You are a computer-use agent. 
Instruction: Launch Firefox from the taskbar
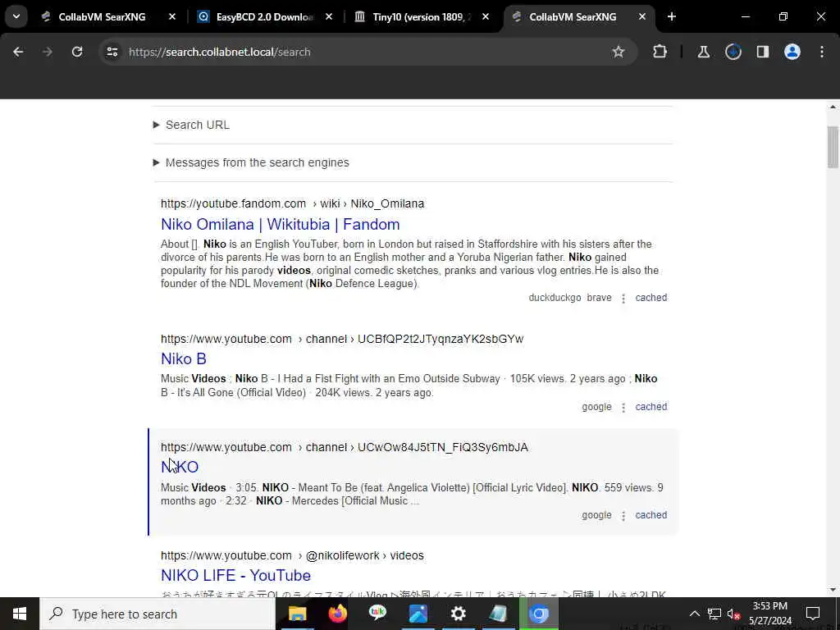click(x=337, y=614)
